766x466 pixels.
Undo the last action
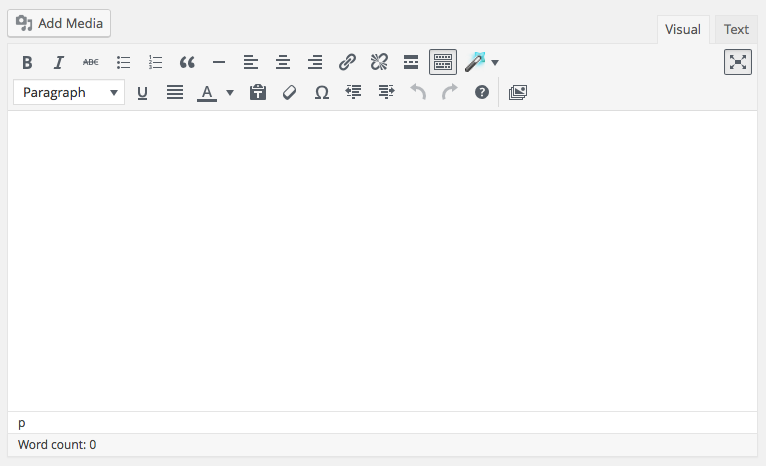418,92
